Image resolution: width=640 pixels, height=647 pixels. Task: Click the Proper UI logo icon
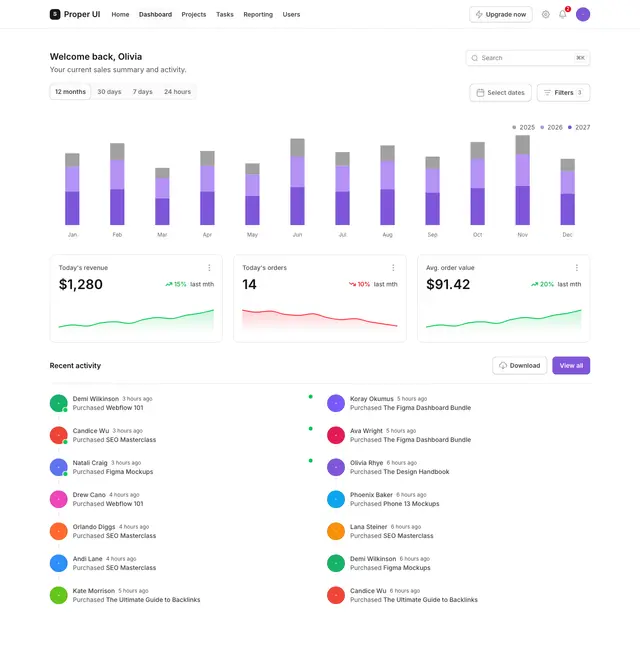pyautogui.click(x=55, y=14)
